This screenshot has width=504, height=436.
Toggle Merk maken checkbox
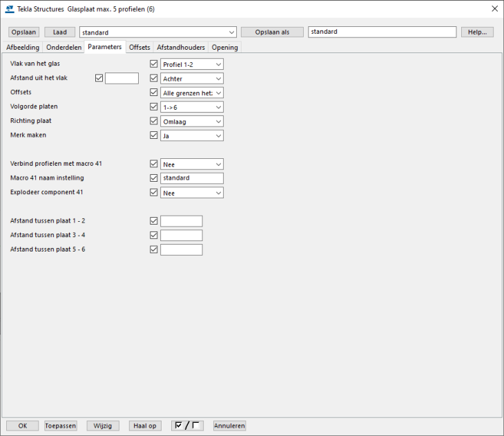(x=154, y=135)
